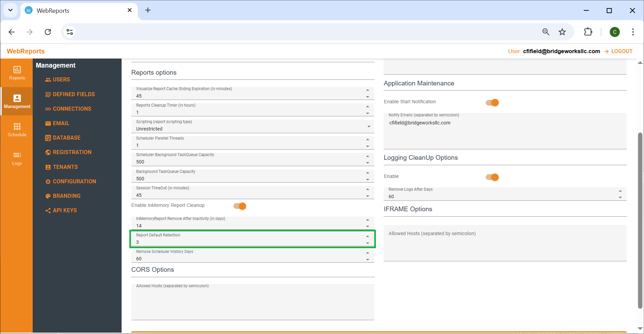Decrease Reports Cleanup Timer value

tap(367, 113)
